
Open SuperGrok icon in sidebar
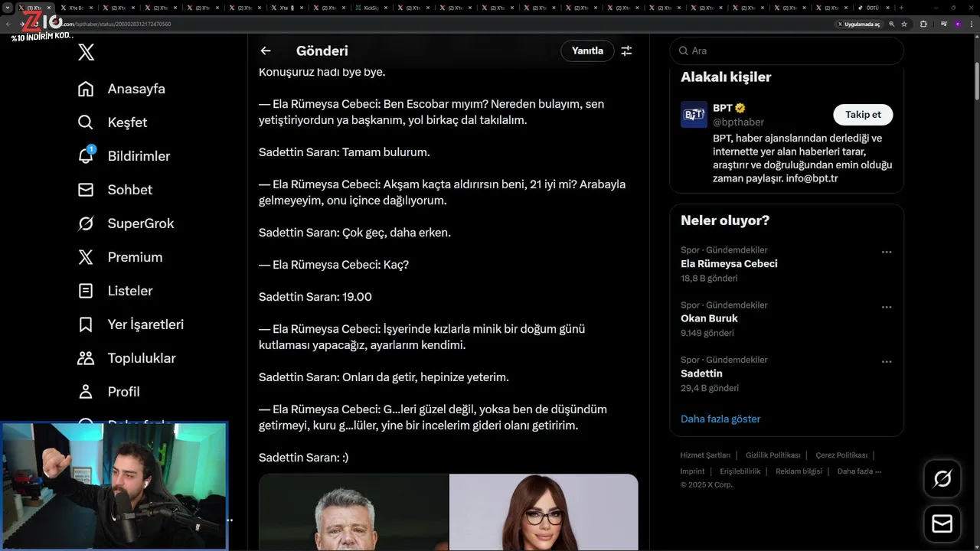pos(86,223)
